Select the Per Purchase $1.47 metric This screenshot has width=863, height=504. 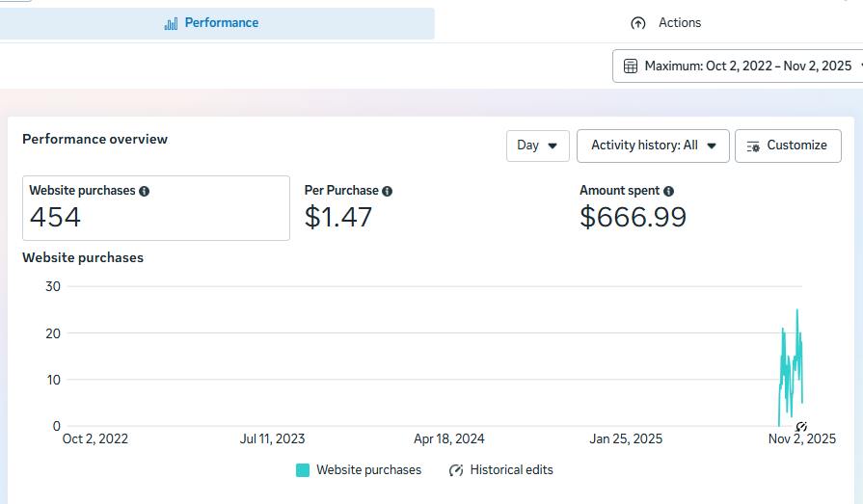[347, 207]
